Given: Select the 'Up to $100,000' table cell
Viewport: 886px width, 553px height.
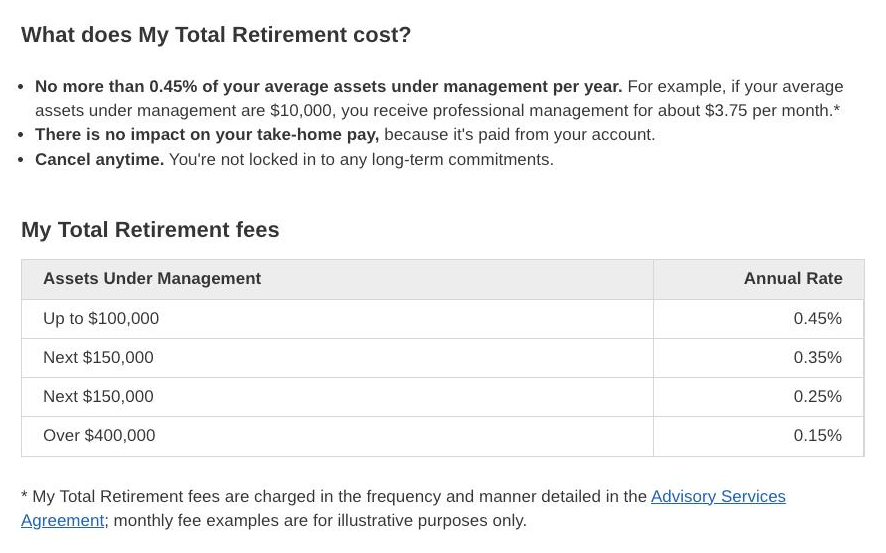Looking at the screenshot, I should click(101, 319).
